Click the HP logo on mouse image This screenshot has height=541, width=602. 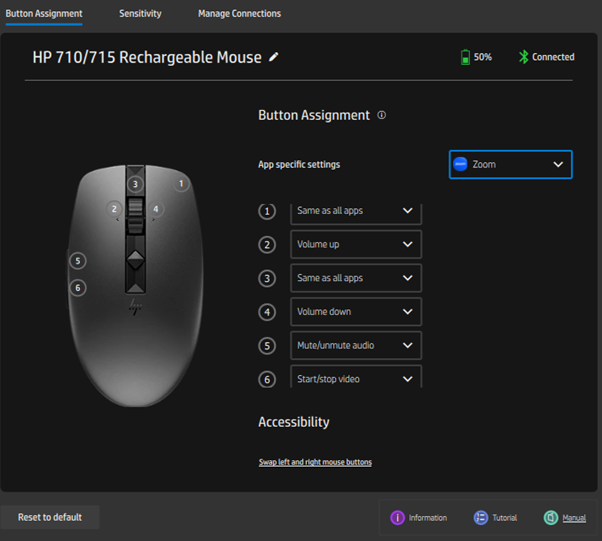click(x=135, y=307)
